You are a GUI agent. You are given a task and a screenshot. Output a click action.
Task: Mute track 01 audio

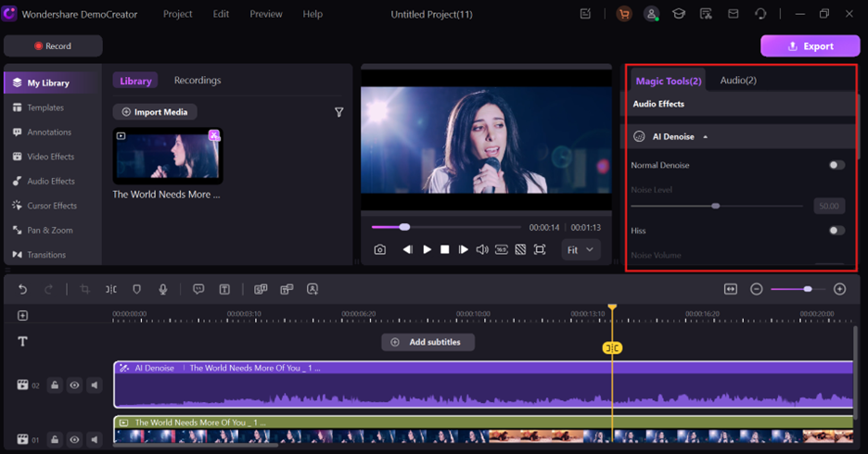pyautogui.click(x=95, y=439)
